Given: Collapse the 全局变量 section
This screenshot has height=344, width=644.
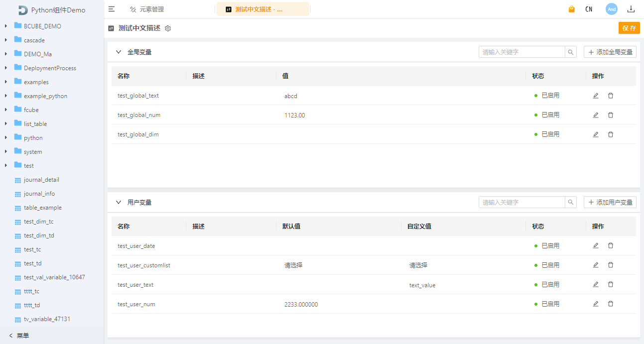Looking at the screenshot, I should [x=119, y=52].
